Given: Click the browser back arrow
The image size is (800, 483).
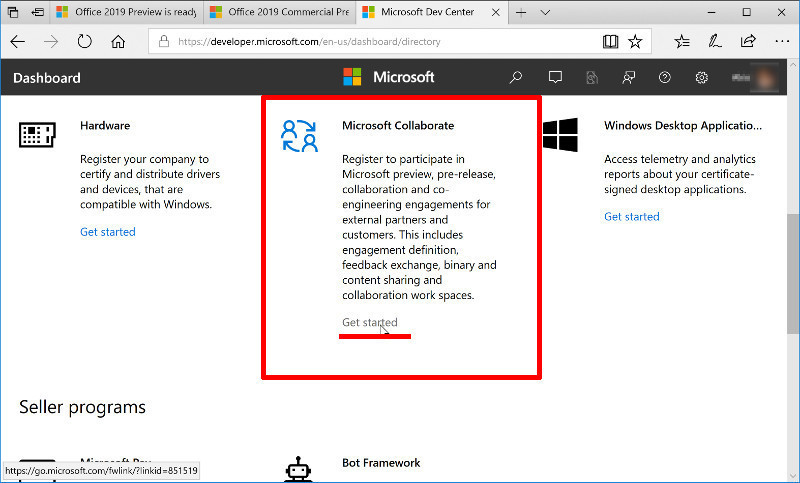Looking at the screenshot, I should (x=17, y=41).
